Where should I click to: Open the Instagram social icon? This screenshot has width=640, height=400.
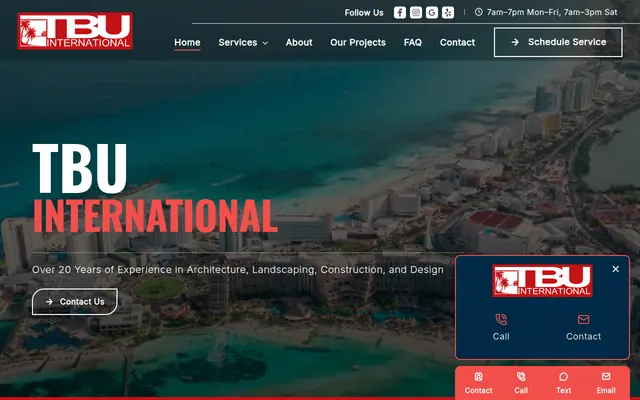416,13
